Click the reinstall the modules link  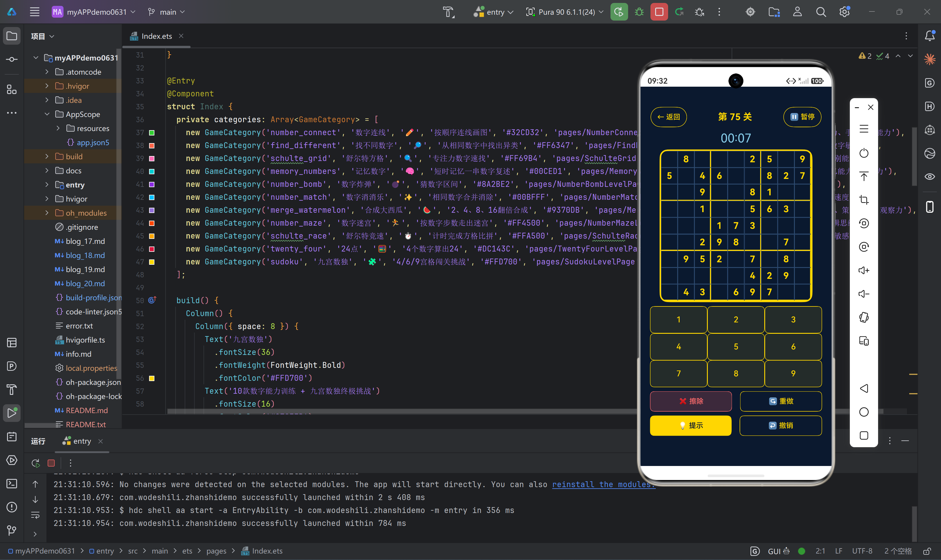[603, 484]
